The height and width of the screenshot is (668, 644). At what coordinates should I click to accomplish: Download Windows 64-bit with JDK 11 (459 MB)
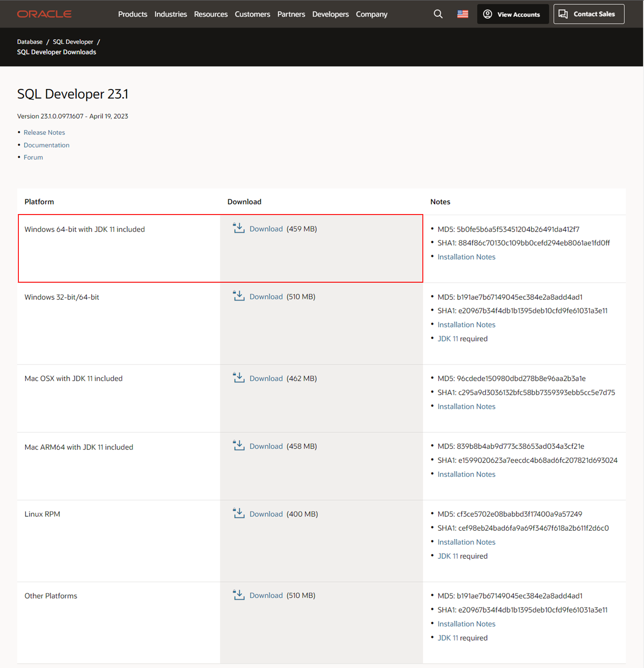pyautogui.click(x=266, y=229)
